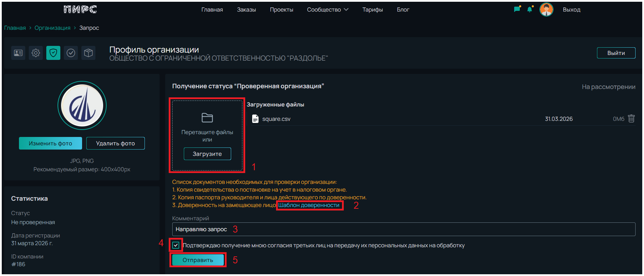This screenshot has height=276, width=644.
Task: Go to Тарифы page
Action: (x=373, y=9)
